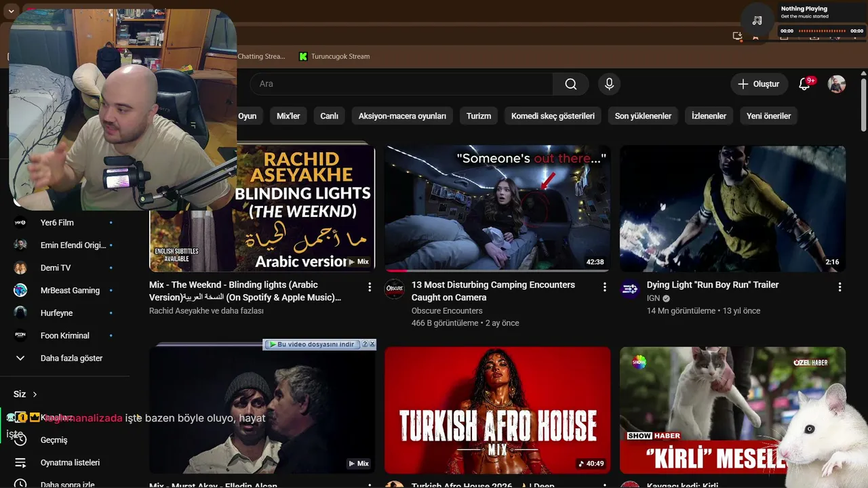Viewport: 868px width, 488px height.
Task: Click the browser install app icon
Action: coord(738,37)
